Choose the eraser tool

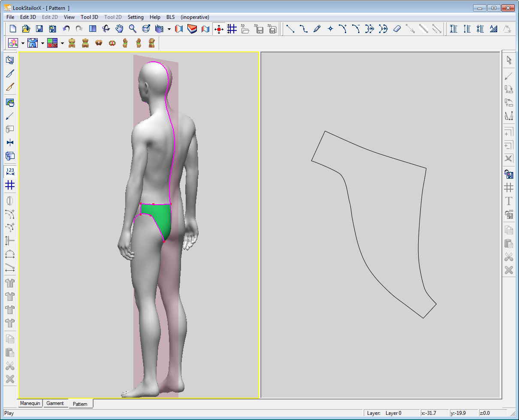point(397,29)
